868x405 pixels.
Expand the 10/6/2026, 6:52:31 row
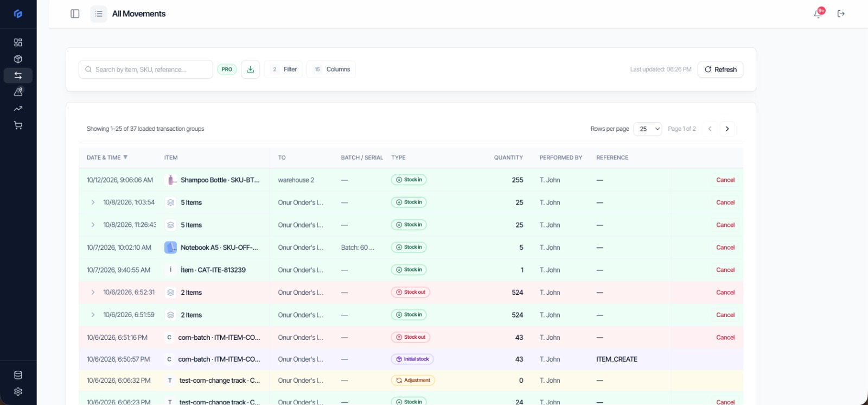click(x=93, y=292)
